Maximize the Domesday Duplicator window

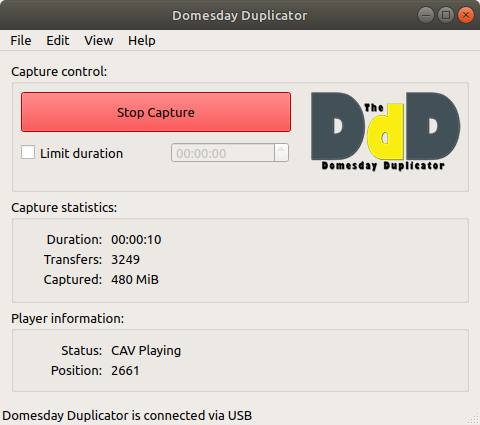point(446,15)
